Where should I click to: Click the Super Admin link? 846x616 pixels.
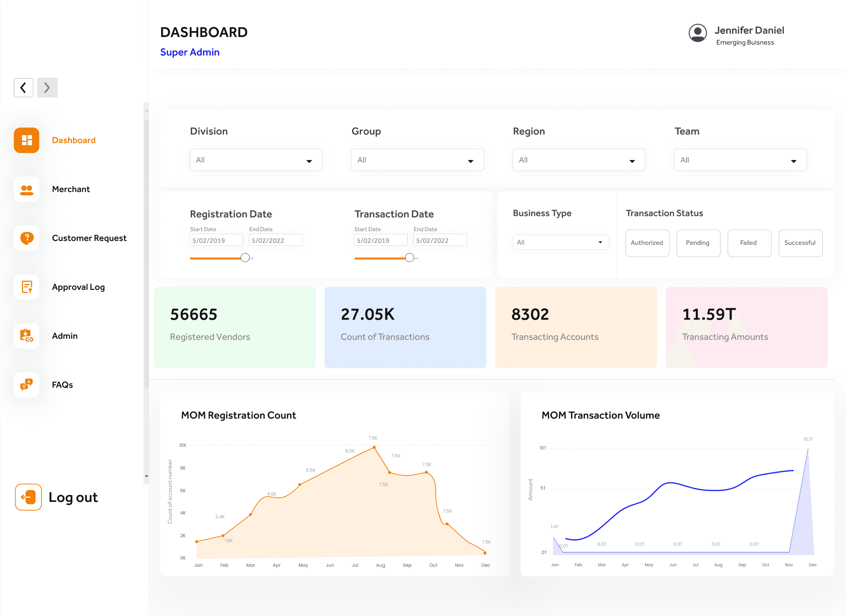(190, 52)
